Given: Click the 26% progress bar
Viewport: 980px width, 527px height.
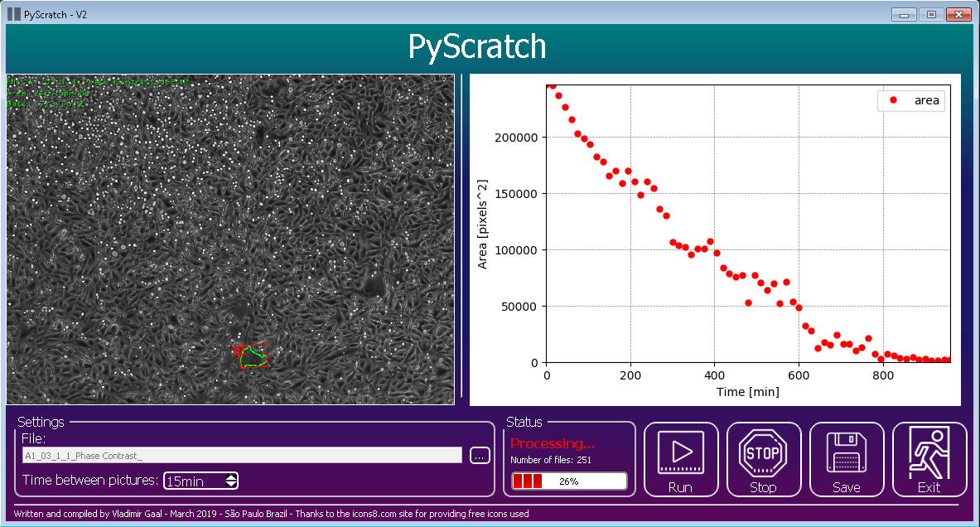Looking at the screenshot, I should tap(569, 481).
